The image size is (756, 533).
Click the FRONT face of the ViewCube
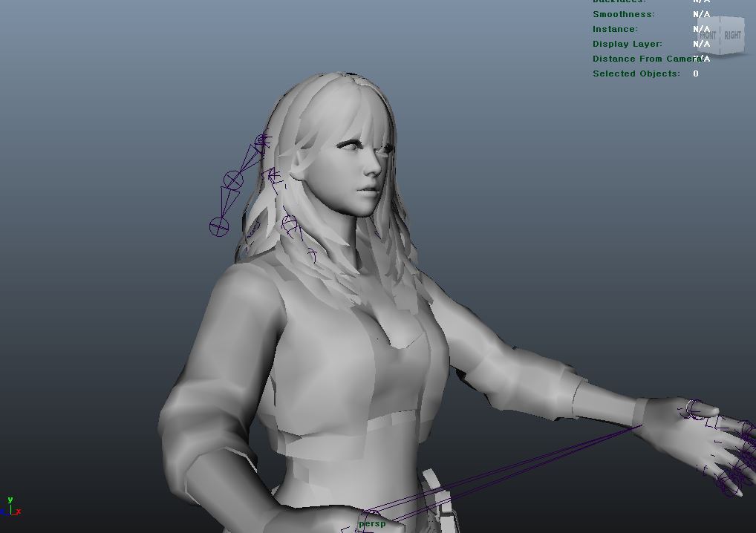click(708, 36)
